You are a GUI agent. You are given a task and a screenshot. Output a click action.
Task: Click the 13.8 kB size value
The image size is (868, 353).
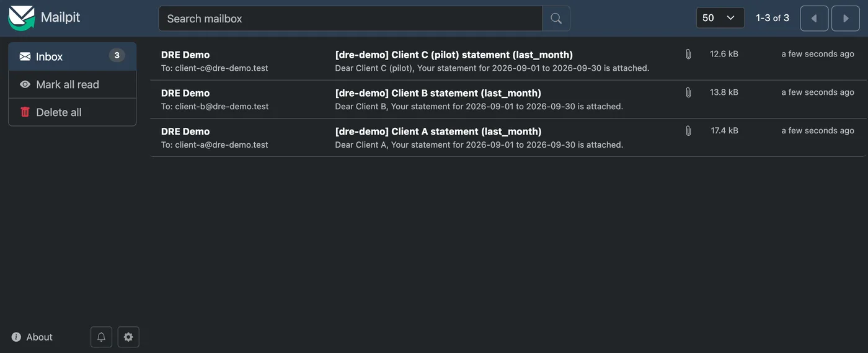click(724, 92)
